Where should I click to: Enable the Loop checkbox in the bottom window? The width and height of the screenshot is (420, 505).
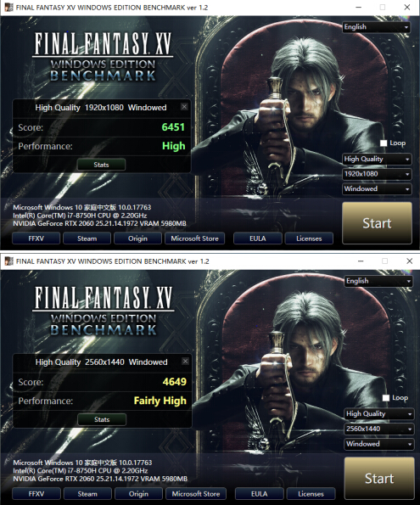tap(385, 398)
